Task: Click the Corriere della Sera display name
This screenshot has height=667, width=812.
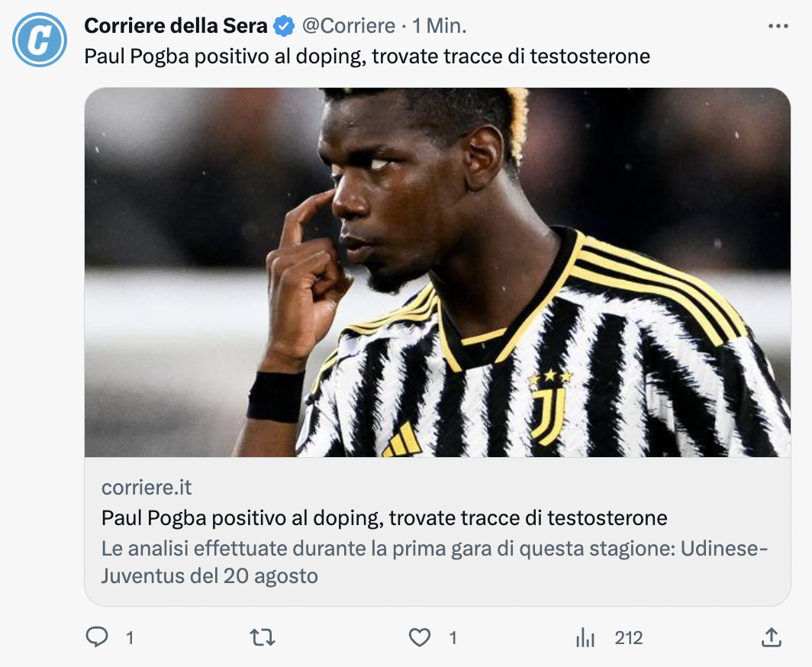Action: (176, 26)
